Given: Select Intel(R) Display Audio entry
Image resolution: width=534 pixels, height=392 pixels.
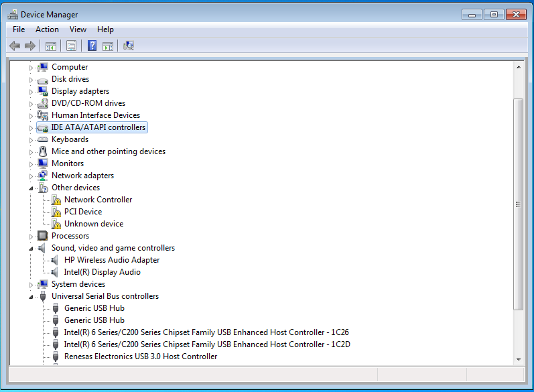Looking at the screenshot, I should (x=102, y=272).
